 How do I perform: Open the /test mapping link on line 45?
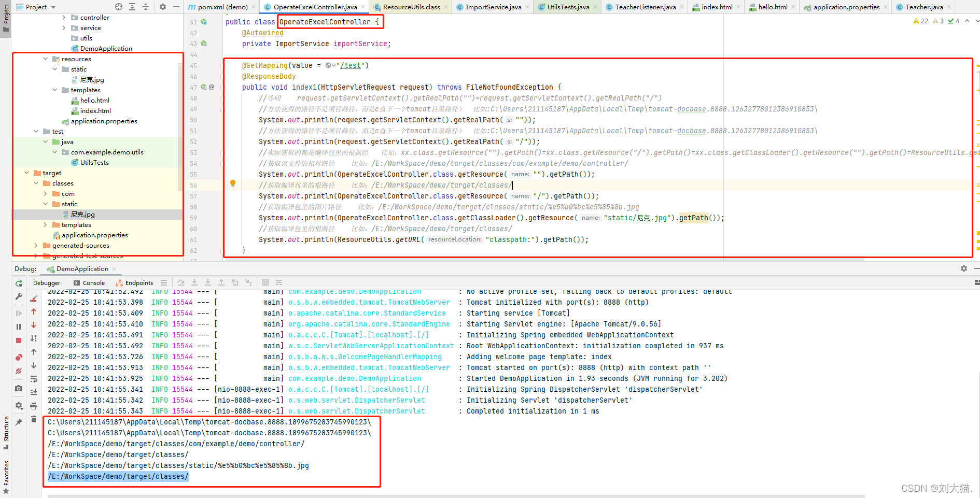[x=351, y=65]
